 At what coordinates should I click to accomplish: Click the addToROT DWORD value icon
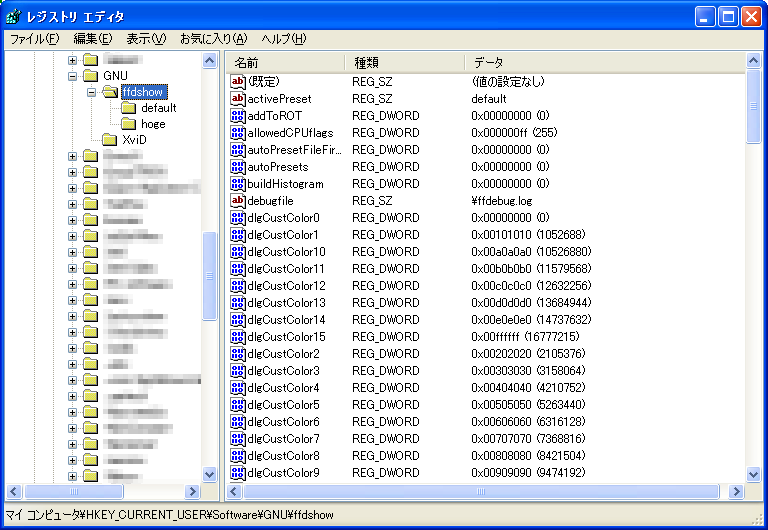[238, 116]
